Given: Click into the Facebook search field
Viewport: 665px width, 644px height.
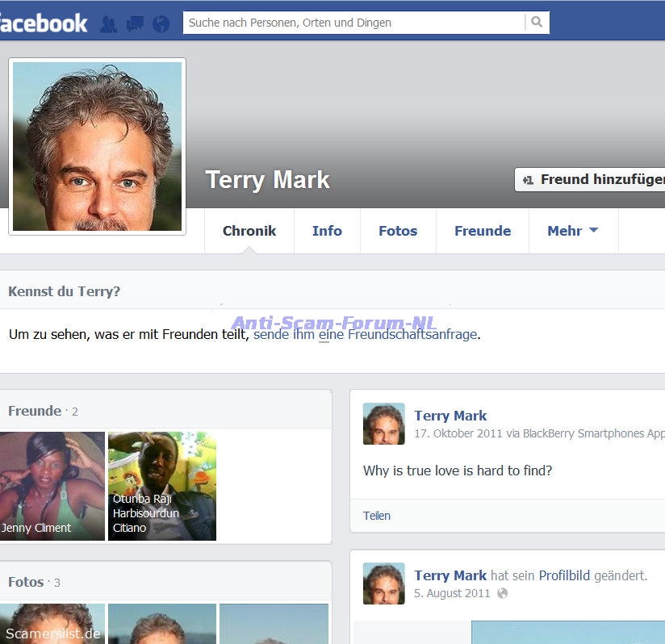Looking at the screenshot, I should [x=353, y=23].
